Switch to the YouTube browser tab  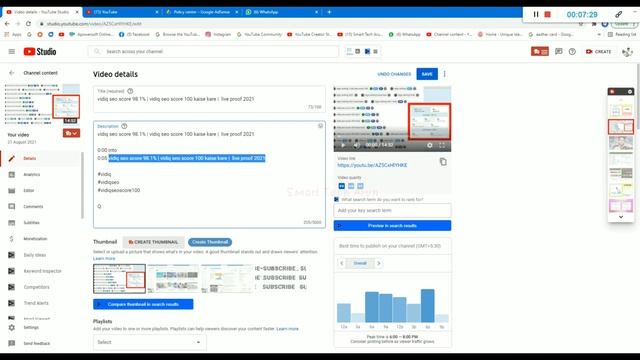point(122,12)
